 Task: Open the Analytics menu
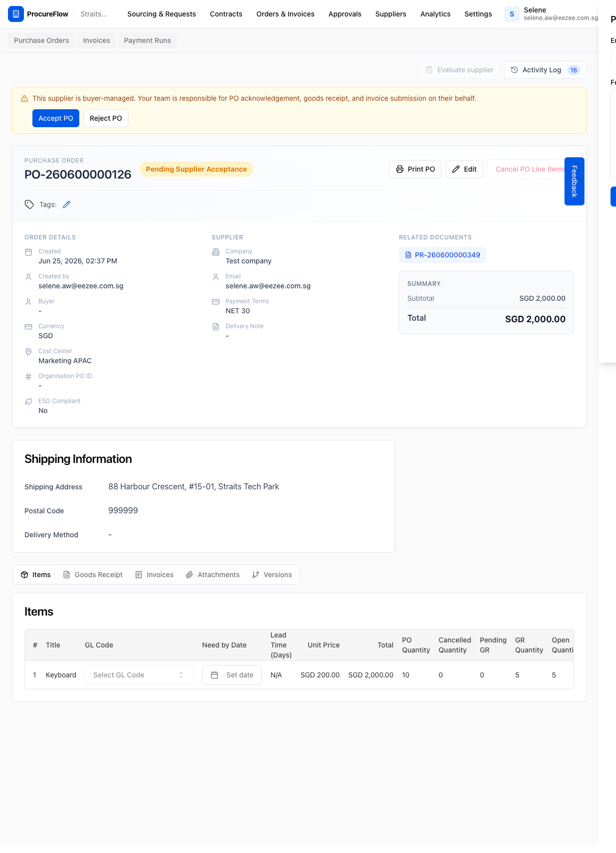pos(435,14)
